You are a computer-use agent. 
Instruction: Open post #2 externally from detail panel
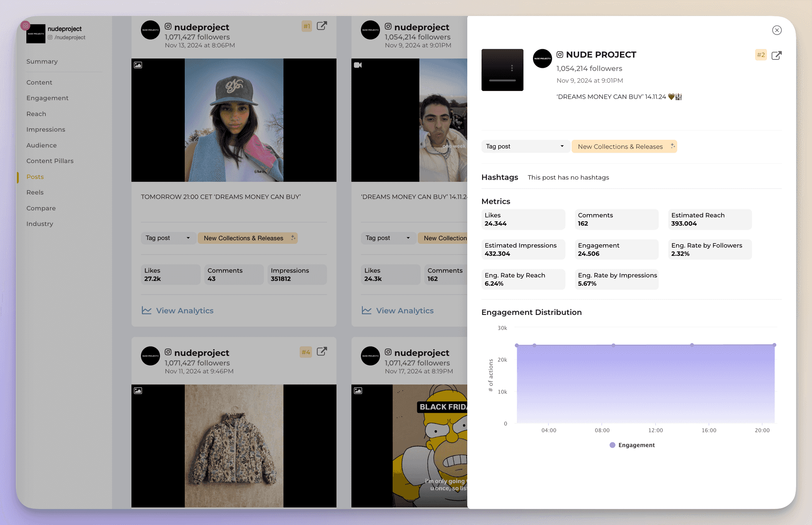[776, 55]
